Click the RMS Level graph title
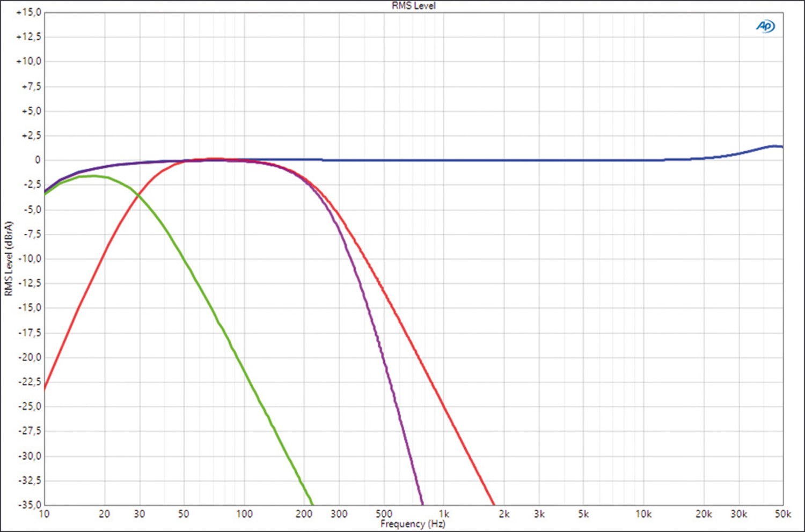805x532 pixels. tap(413, 5)
